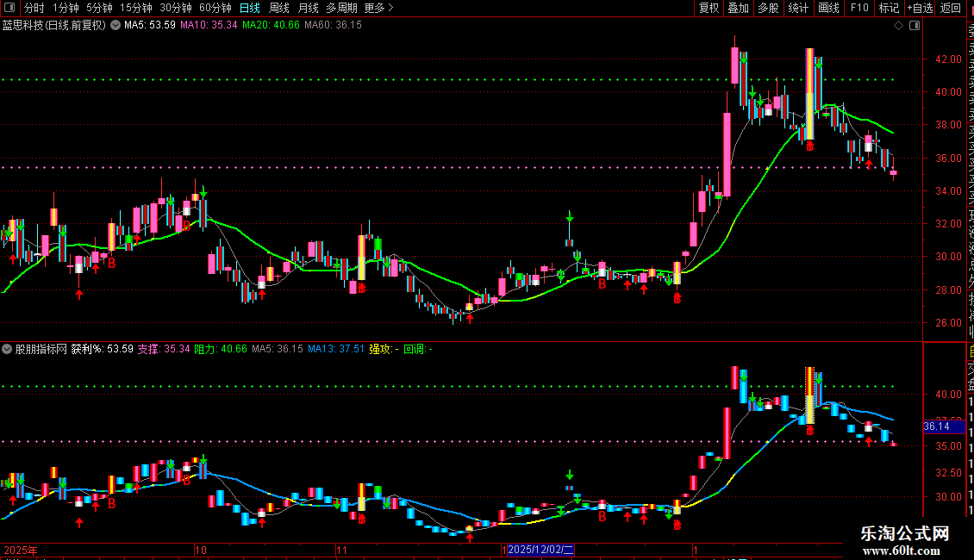This screenshot has height=560, width=974.
Task: Click the MA13: 37.51 indicator value
Action: (x=336, y=349)
